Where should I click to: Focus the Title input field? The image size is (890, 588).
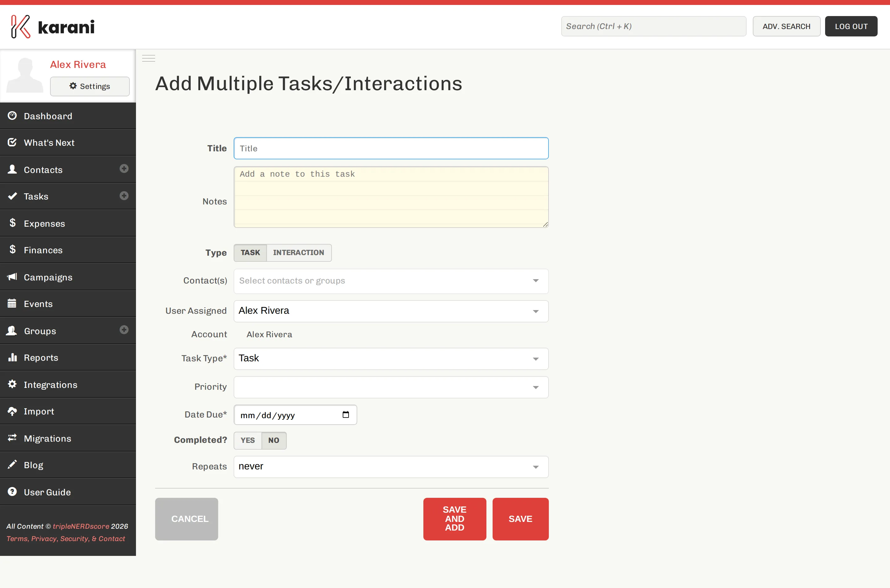click(391, 148)
